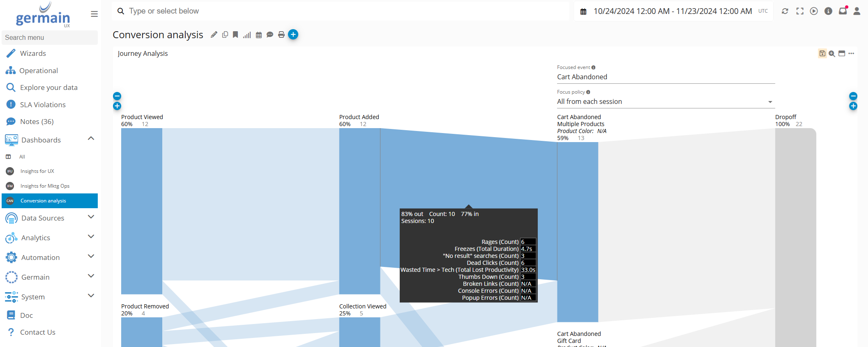Collapse the Dashboards menu section
This screenshot has height=347, width=868.
click(x=91, y=139)
